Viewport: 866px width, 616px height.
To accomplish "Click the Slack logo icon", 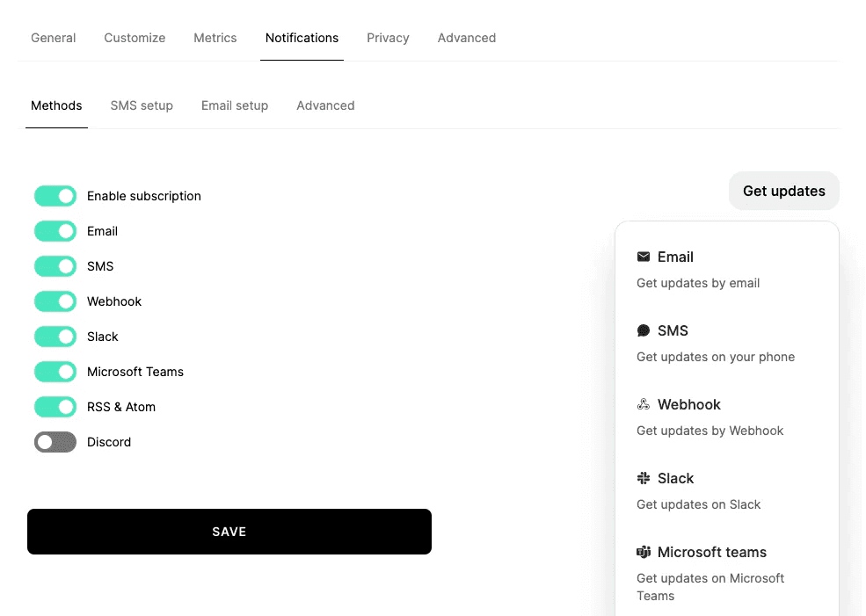I will point(644,479).
